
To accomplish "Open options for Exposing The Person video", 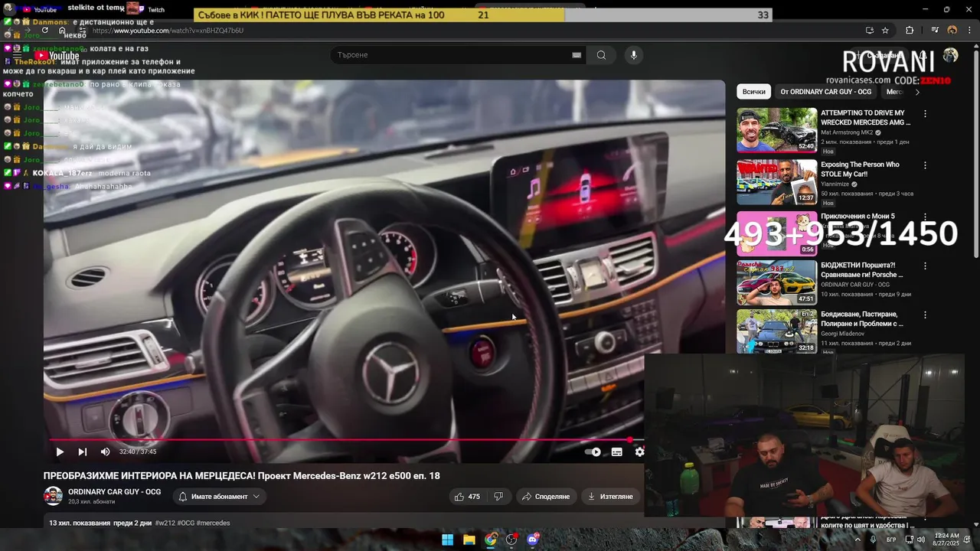I will 925,165.
